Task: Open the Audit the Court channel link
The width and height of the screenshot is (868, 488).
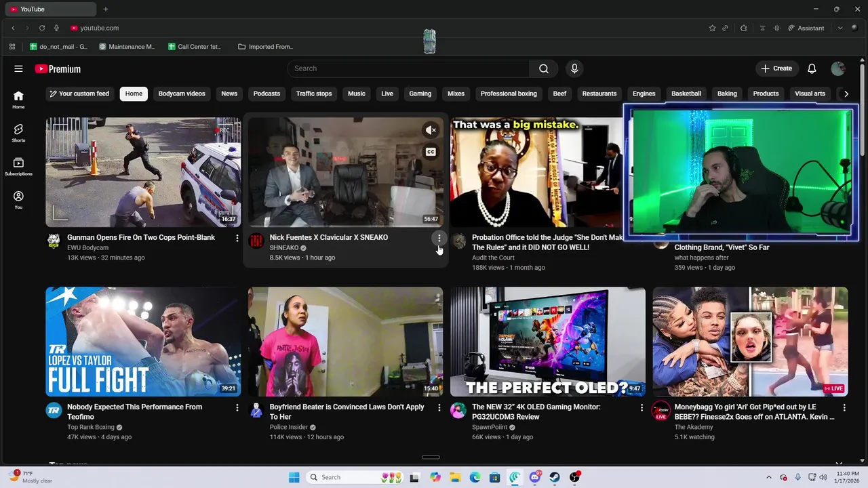Action: (493, 258)
